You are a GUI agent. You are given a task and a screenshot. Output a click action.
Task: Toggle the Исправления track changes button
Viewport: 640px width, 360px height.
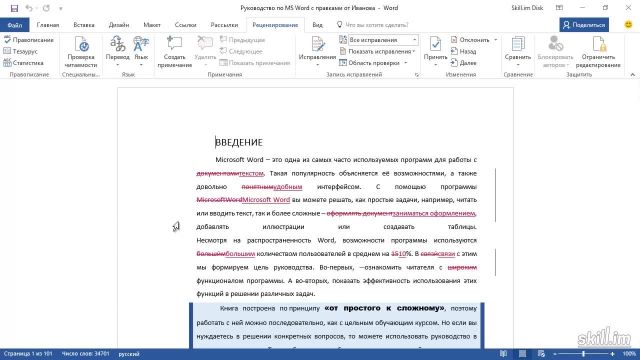click(x=317, y=47)
